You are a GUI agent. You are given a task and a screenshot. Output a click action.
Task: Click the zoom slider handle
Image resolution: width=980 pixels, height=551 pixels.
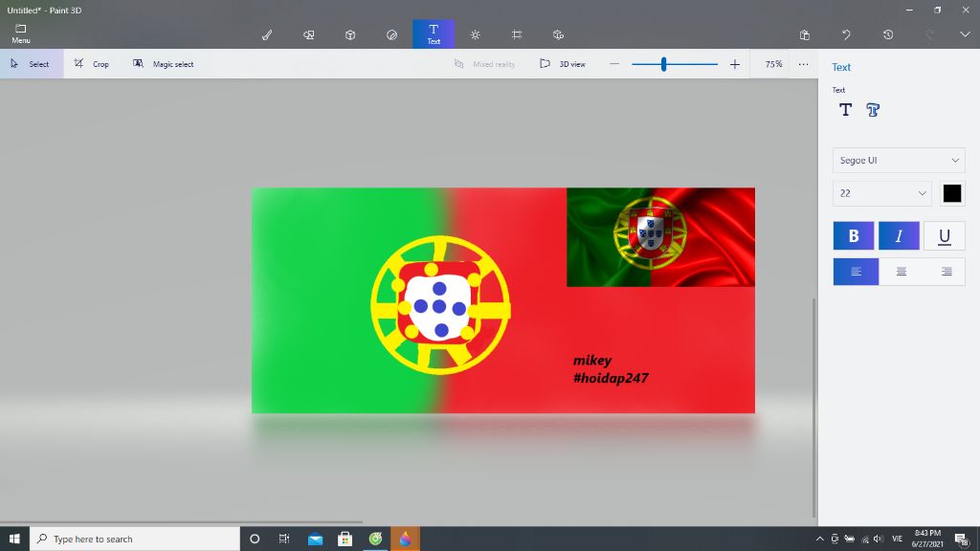664,64
